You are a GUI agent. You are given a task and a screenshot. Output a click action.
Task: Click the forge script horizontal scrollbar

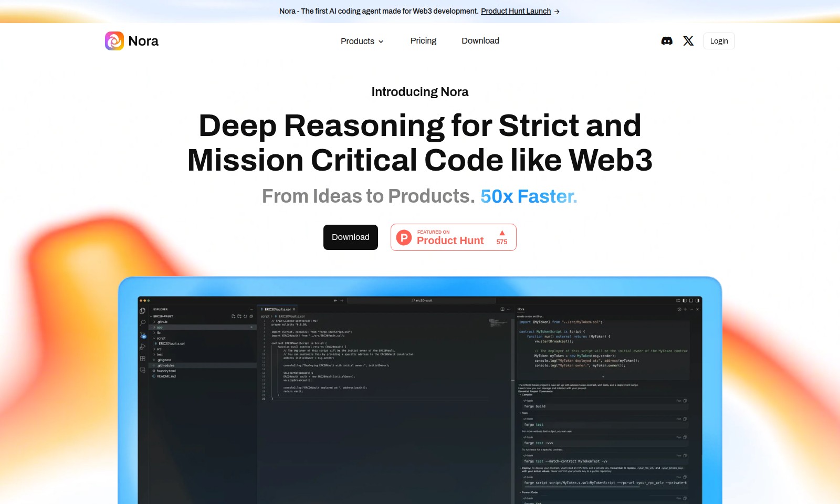point(581,487)
